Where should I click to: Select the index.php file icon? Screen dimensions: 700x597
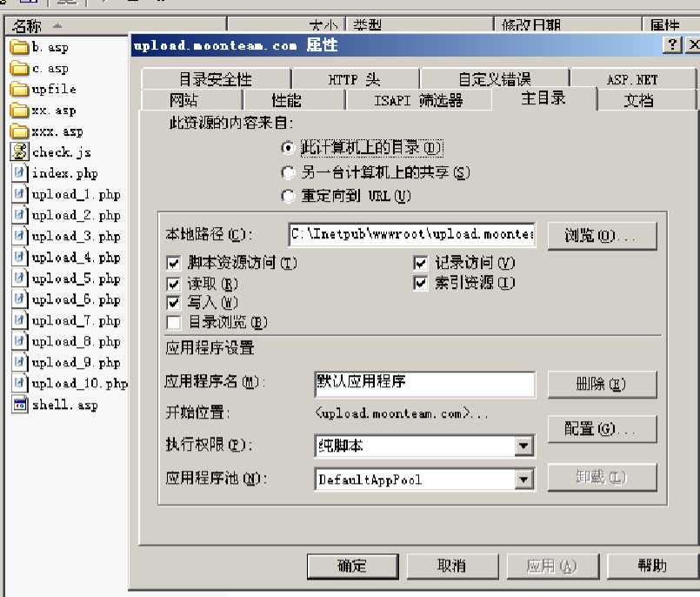click(x=19, y=173)
